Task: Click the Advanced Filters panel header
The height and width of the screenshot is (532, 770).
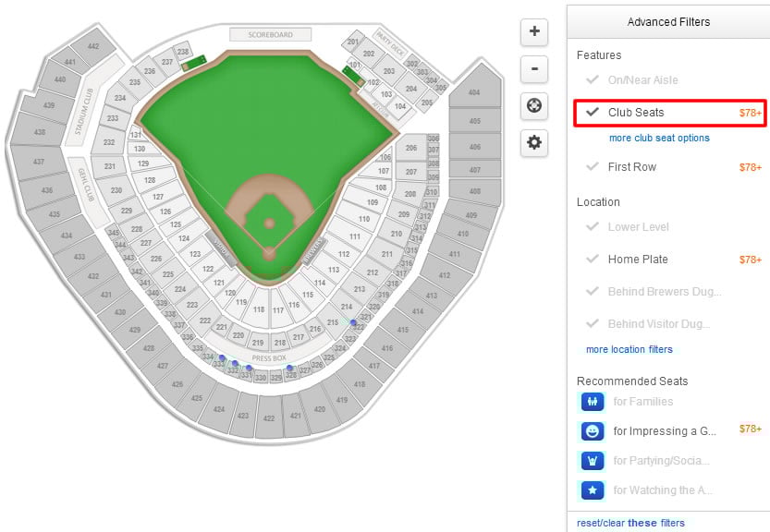Action: click(x=668, y=22)
